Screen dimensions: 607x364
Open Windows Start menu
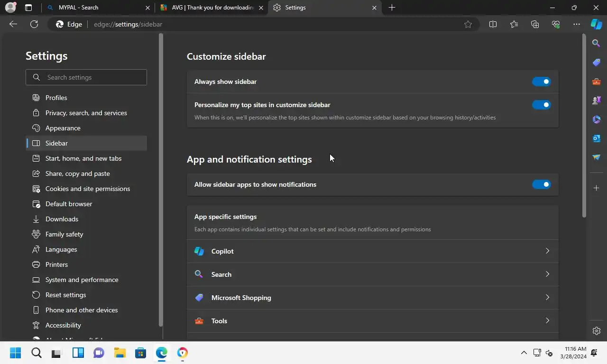pyautogui.click(x=15, y=353)
